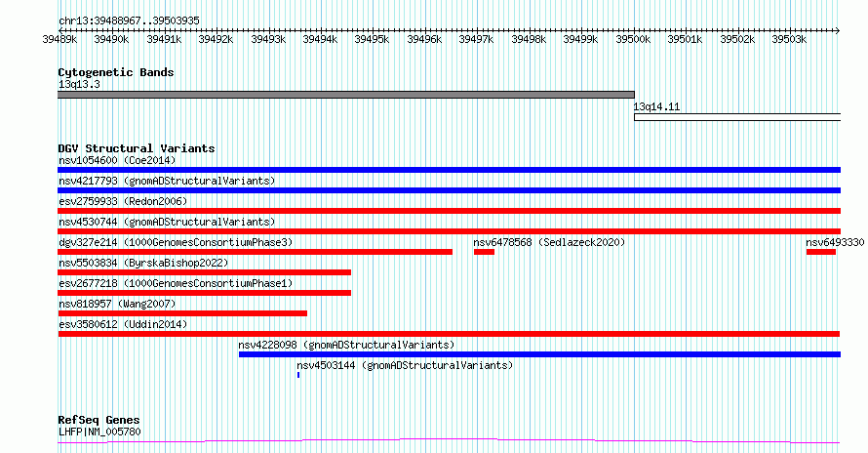Click the 39490k ruler tick label
Viewport: 868px width, 453px height.
111,39
